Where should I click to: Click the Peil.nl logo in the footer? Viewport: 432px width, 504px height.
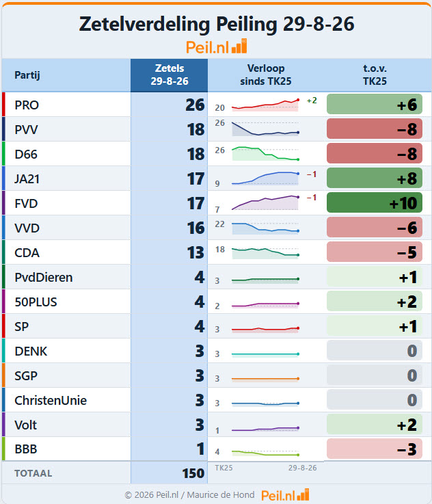(285, 495)
